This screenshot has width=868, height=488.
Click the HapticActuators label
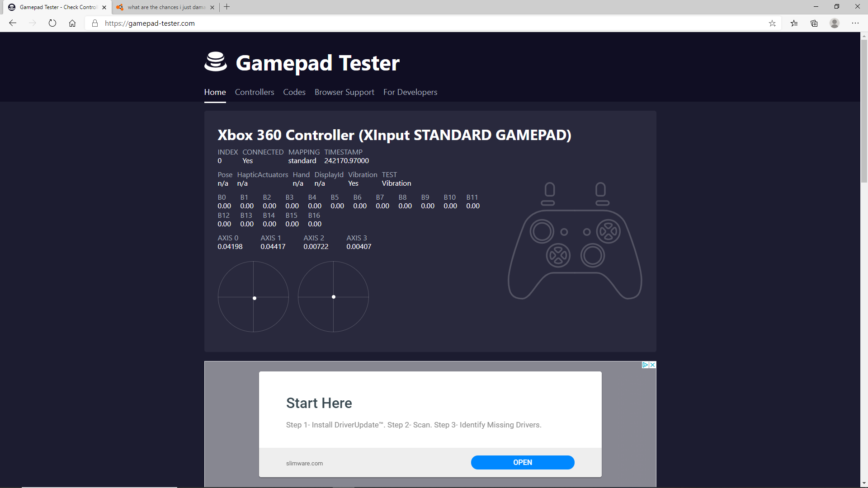pyautogui.click(x=262, y=175)
